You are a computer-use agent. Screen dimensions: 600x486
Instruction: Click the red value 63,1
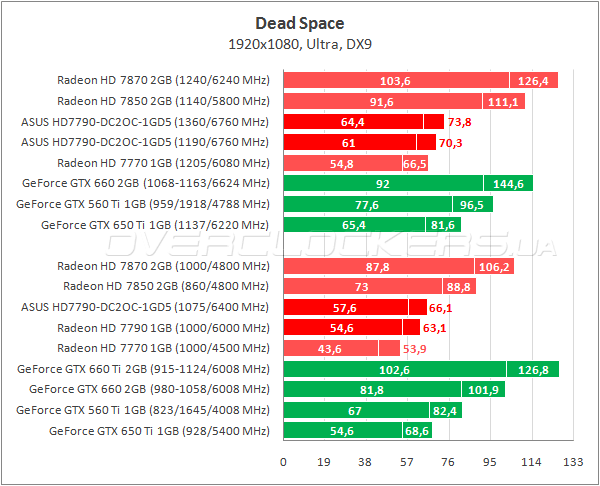coord(434,328)
